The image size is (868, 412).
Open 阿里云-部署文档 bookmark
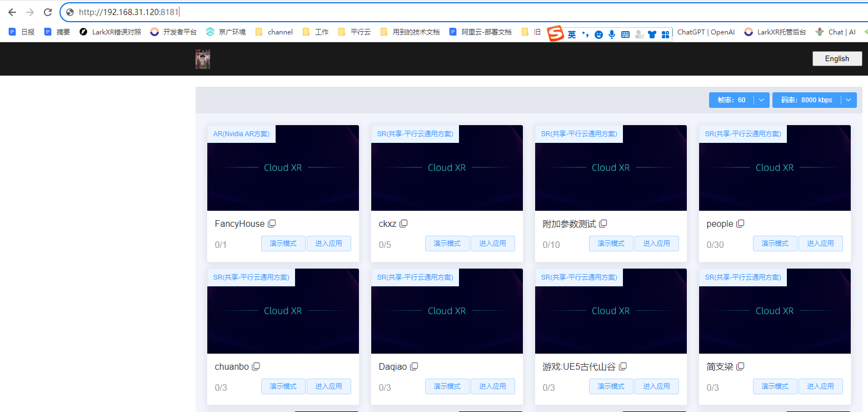tap(480, 32)
